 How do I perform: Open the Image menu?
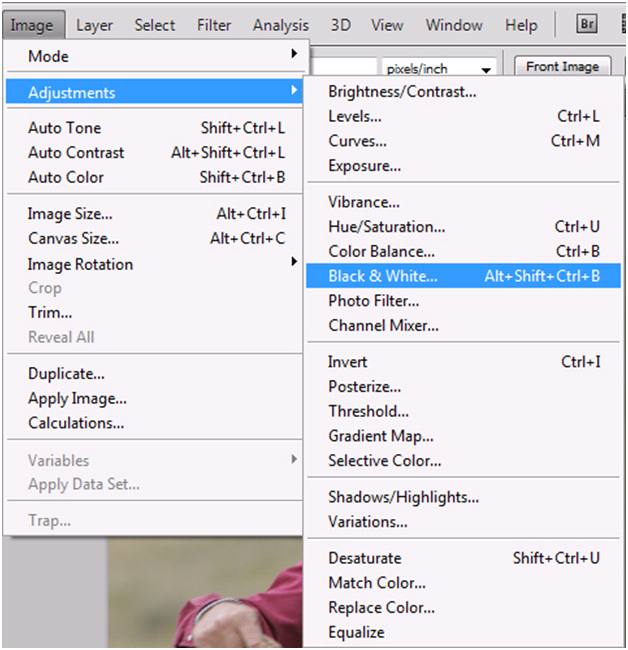32,25
